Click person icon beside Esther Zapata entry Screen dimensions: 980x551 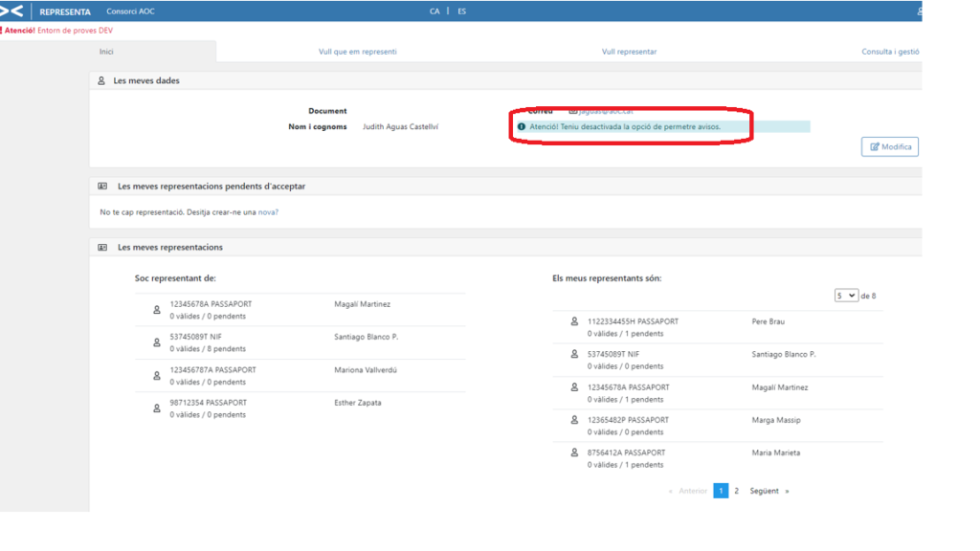pyautogui.click(x=157, y=408)
